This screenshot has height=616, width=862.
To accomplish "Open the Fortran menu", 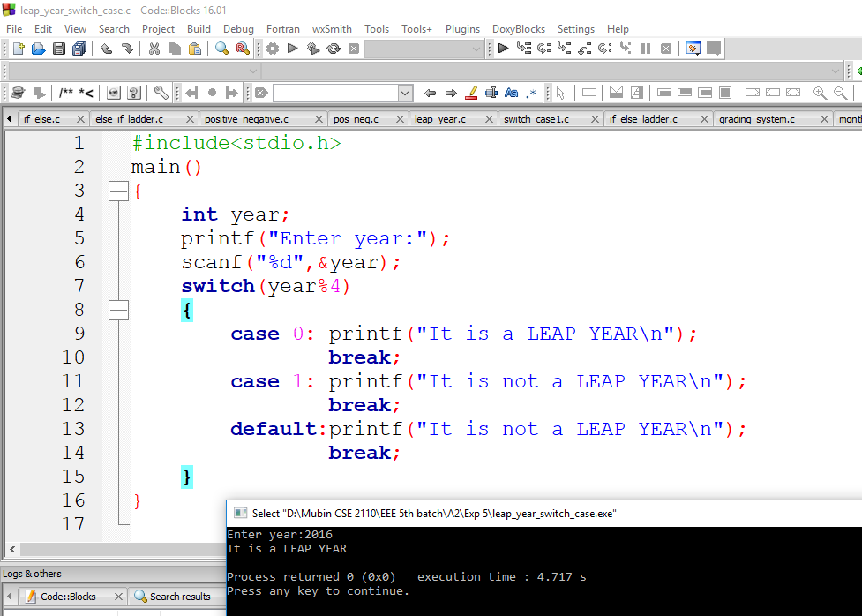I will tap(282, 28).
